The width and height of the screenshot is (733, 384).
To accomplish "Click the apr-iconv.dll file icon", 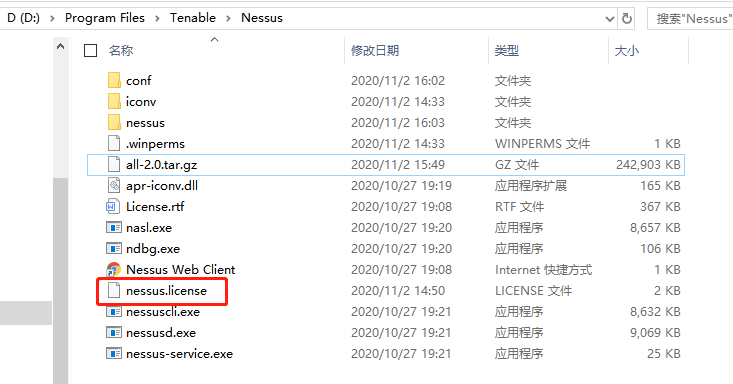I will [x=114, y=186].
